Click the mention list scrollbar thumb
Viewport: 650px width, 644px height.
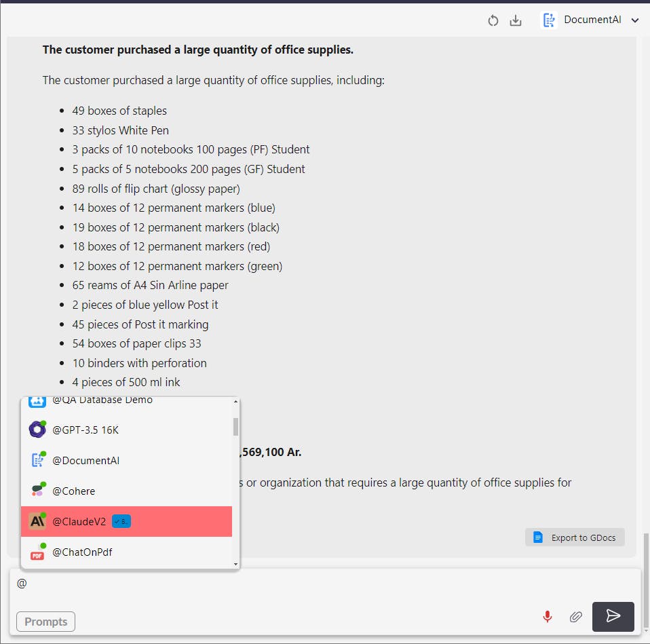click(235, 426)
